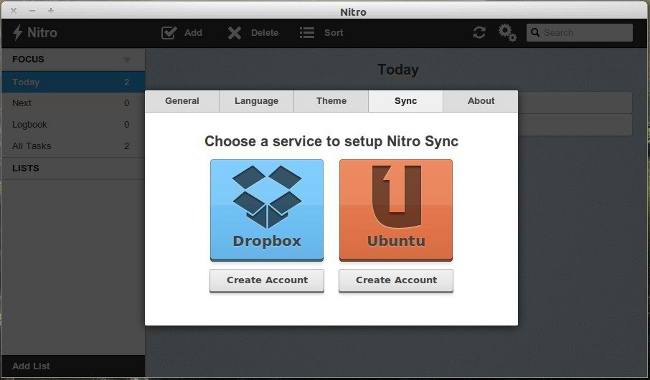The height and width of the screenshot is (380, 650).
Task: Open settings via the gears icon
Action: click(x=507, y=33)
